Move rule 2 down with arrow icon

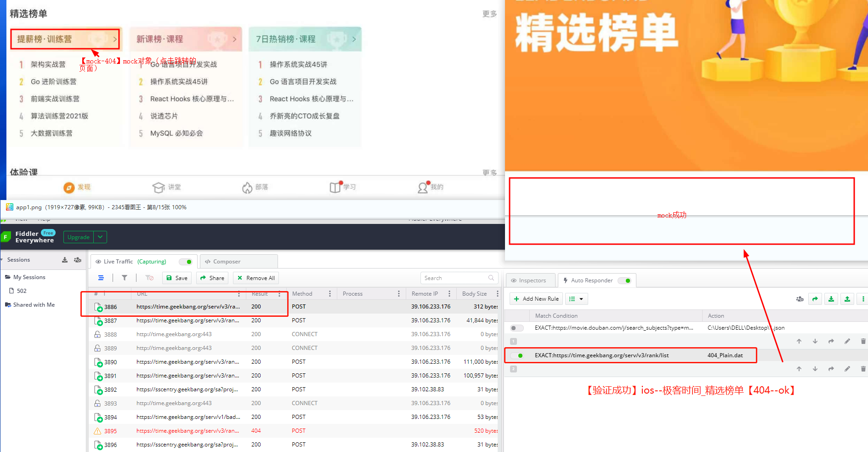[815, 369]
